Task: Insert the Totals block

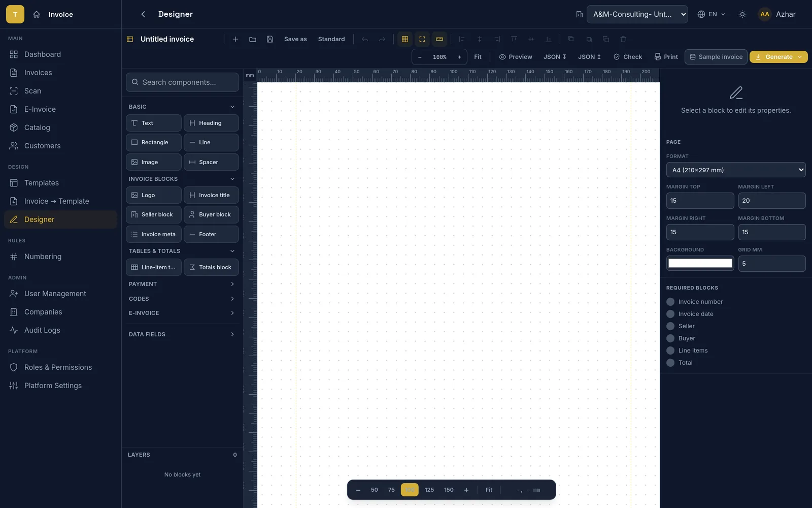Action: tap(211, 267)
